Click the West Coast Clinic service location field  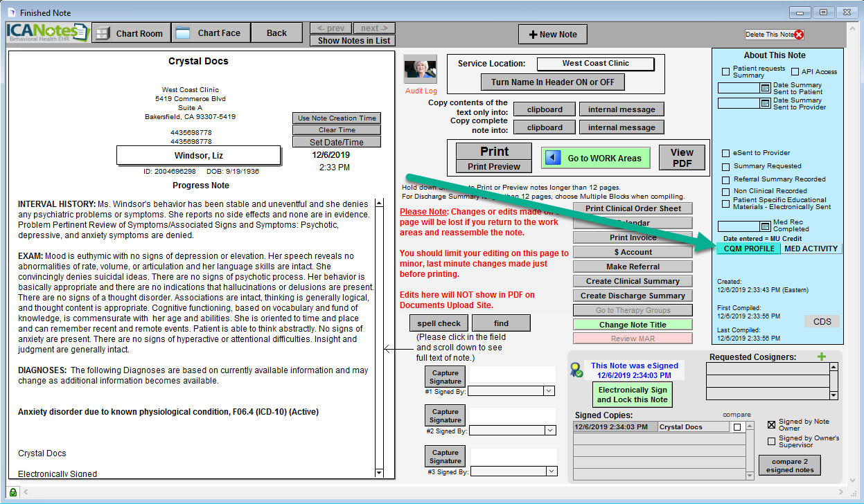coord(596,63)
